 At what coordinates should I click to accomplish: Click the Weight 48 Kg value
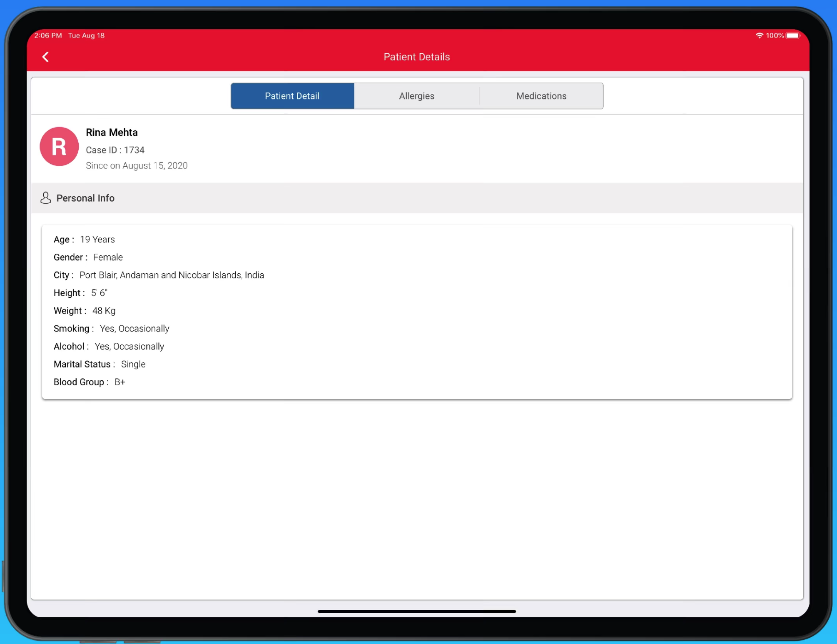[104, 311]
